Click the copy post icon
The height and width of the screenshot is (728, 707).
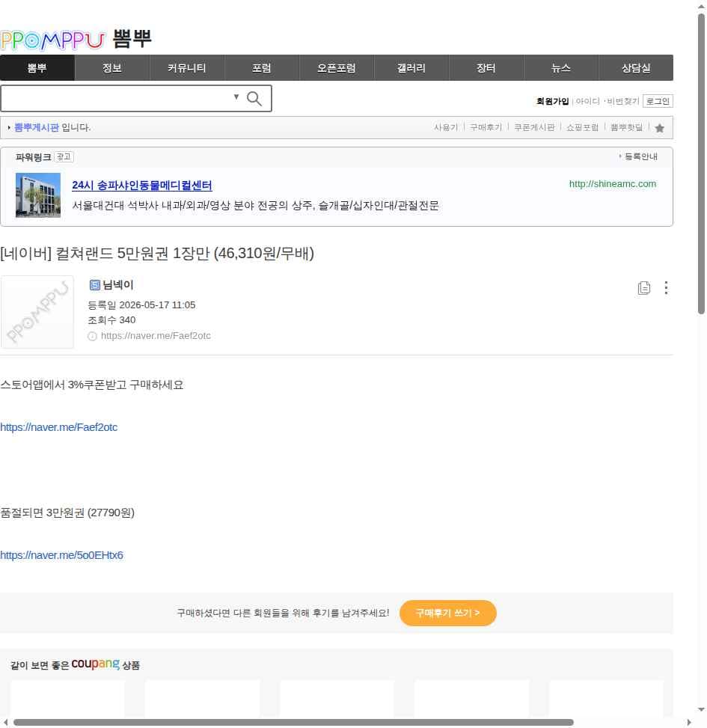click(644, 288)
